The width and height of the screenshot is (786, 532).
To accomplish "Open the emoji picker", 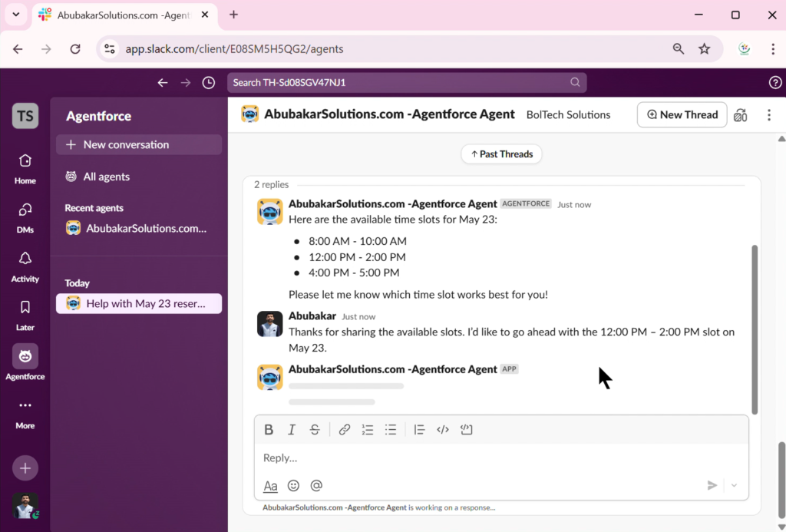I will pos(293,485).
